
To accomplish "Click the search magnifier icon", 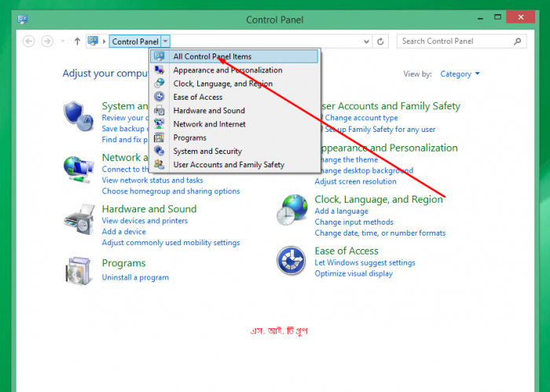I will [517, 42].
